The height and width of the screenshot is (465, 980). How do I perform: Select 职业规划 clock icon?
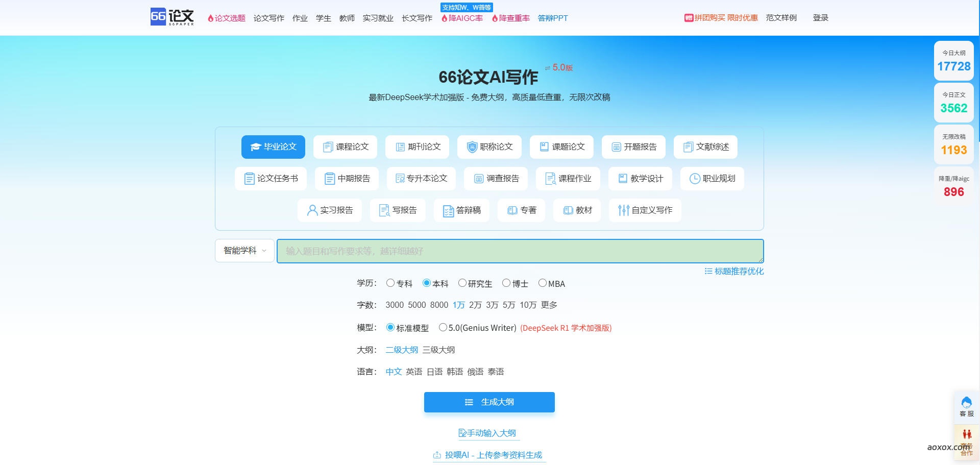pos(695,179)
